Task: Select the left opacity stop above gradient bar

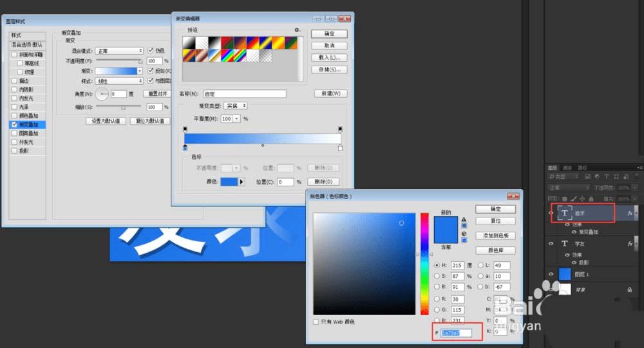Action: point(185,129)
